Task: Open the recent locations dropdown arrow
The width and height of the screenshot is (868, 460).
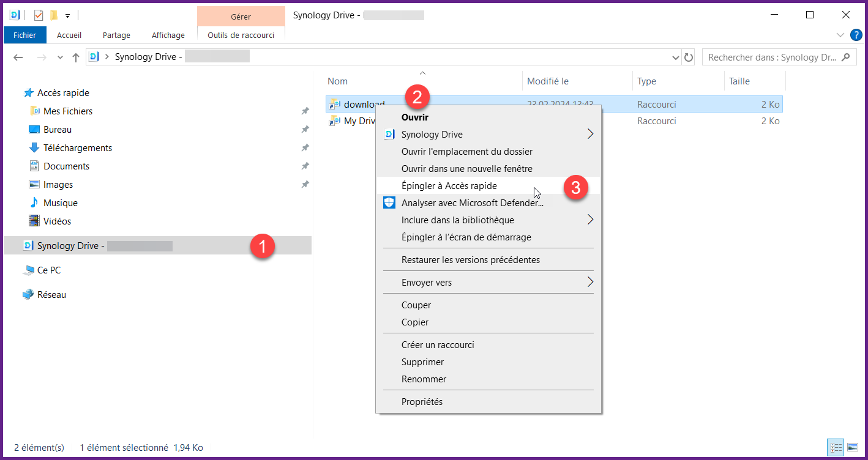Action: click(x=60, y=57)
